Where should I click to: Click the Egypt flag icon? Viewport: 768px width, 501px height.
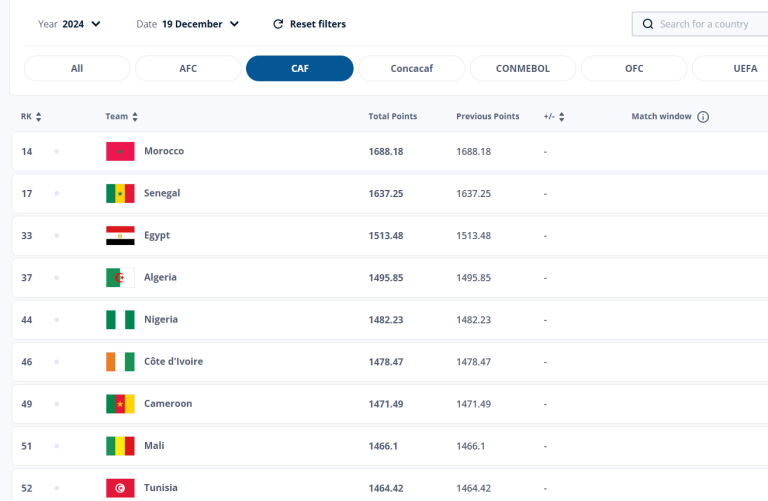[x=120, y=235]
